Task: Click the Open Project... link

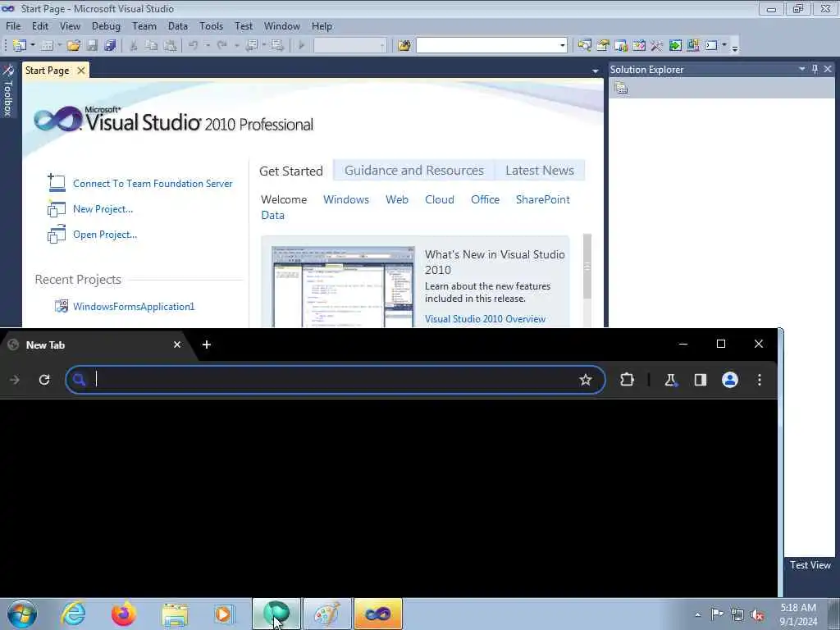Action: (x=105, y=235)
